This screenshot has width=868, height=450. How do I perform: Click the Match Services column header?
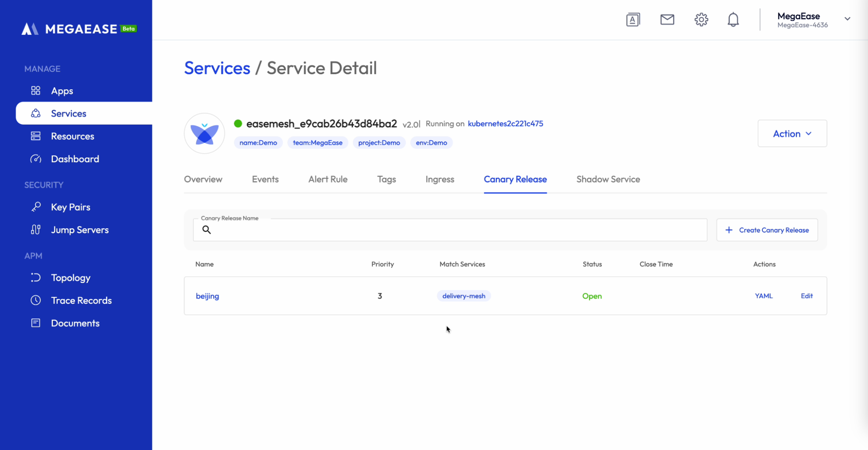(462, 264)
